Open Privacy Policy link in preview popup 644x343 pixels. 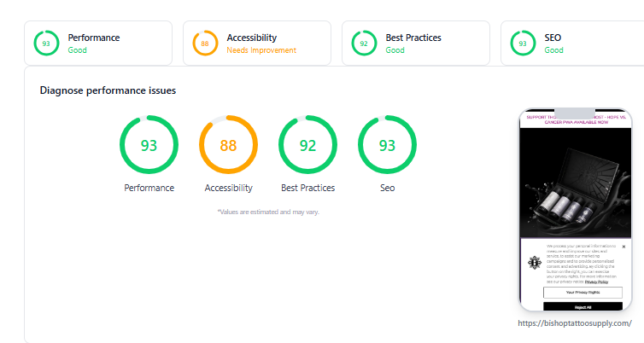[x=596, y=282]
